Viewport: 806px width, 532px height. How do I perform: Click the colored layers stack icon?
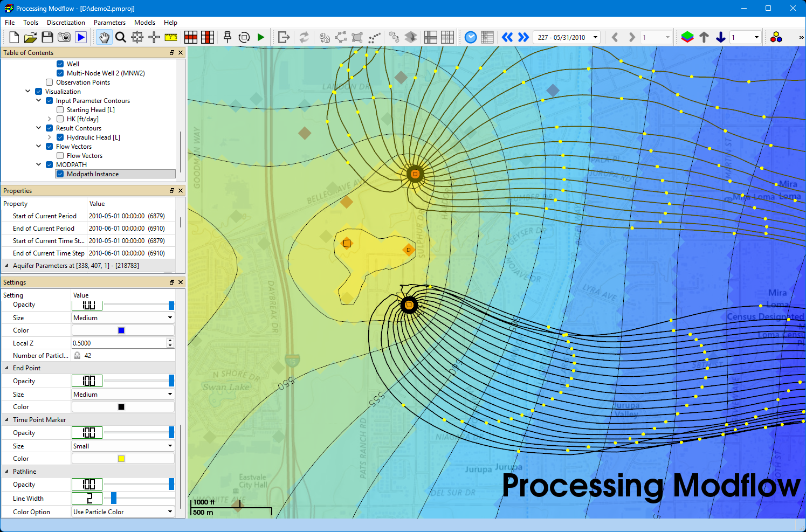click(x=687, y=37)
